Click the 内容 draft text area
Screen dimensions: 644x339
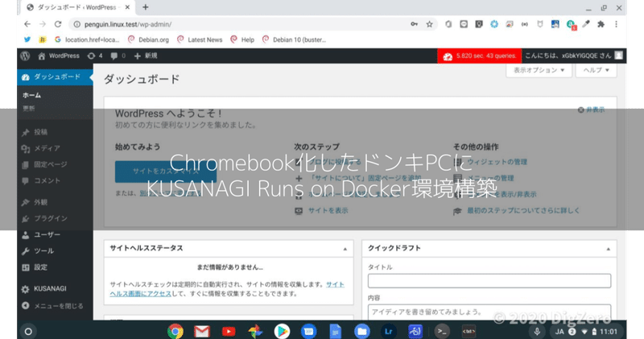(x=489, y=312)
